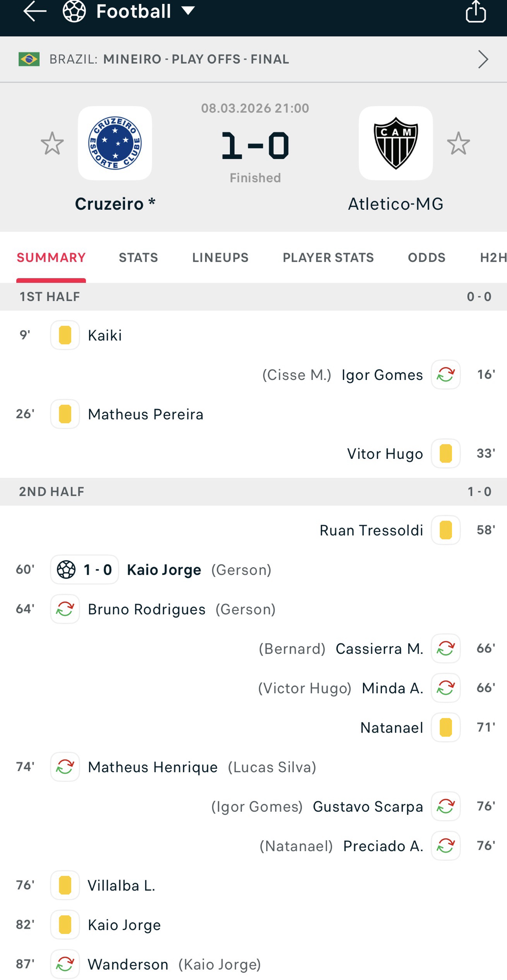Open goal scorer Kaio Jorge's name

tap(164, 570)
